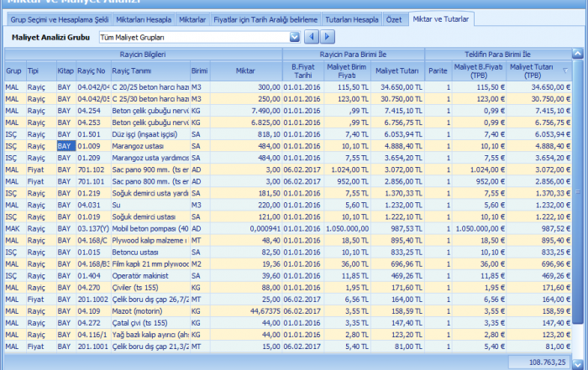Sort by the Miktar column header

(245, 71)
